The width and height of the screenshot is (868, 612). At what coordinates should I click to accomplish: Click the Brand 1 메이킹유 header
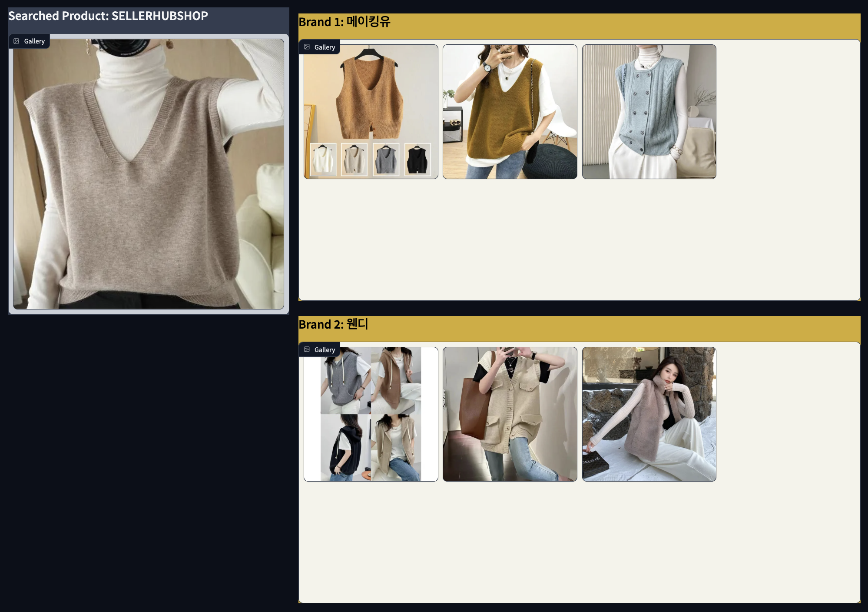(x=345, y=22)
